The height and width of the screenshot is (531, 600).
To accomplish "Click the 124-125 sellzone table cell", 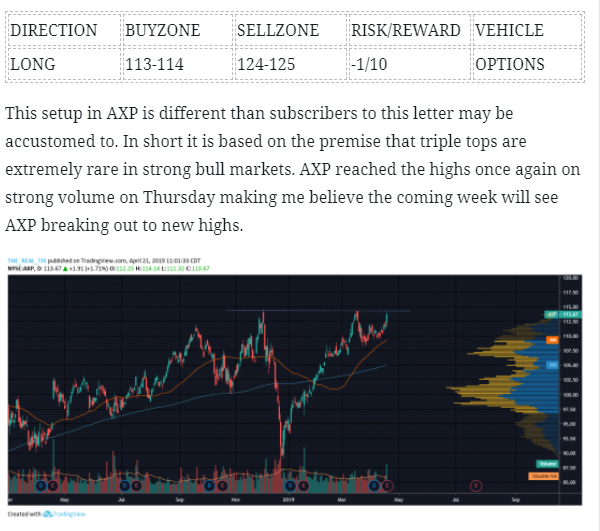I will point(291,64).
